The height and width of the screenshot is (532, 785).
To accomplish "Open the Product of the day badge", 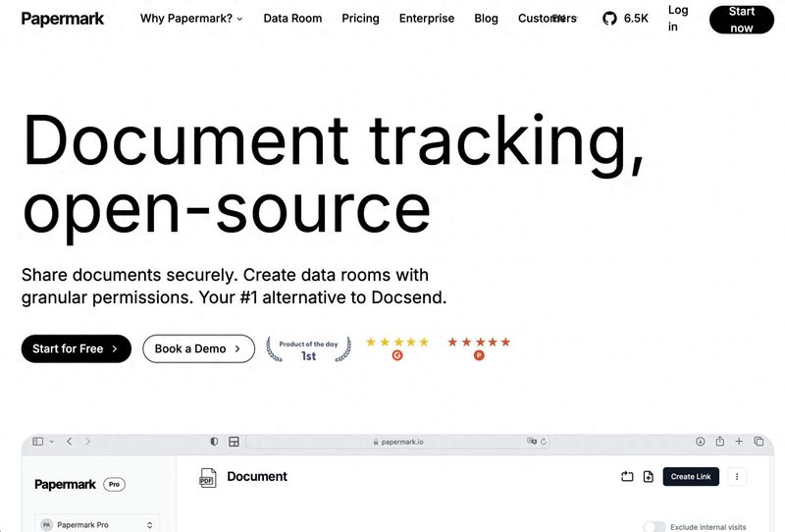I will 308,349.
